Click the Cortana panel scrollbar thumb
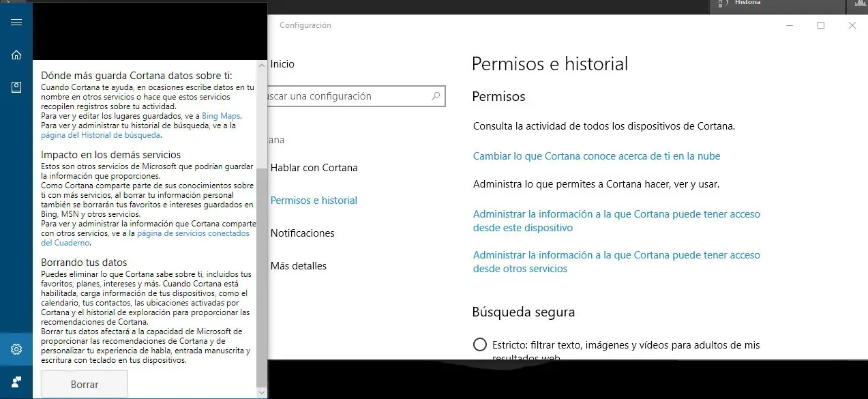This screenshot has height=399, width=868. [x=262, y=276]
